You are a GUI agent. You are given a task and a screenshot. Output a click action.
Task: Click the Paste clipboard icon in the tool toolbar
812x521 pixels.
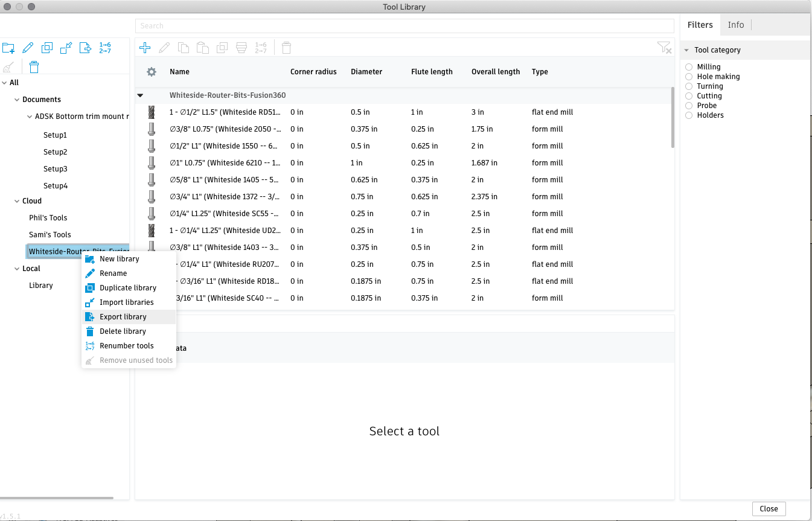(203, 47)
